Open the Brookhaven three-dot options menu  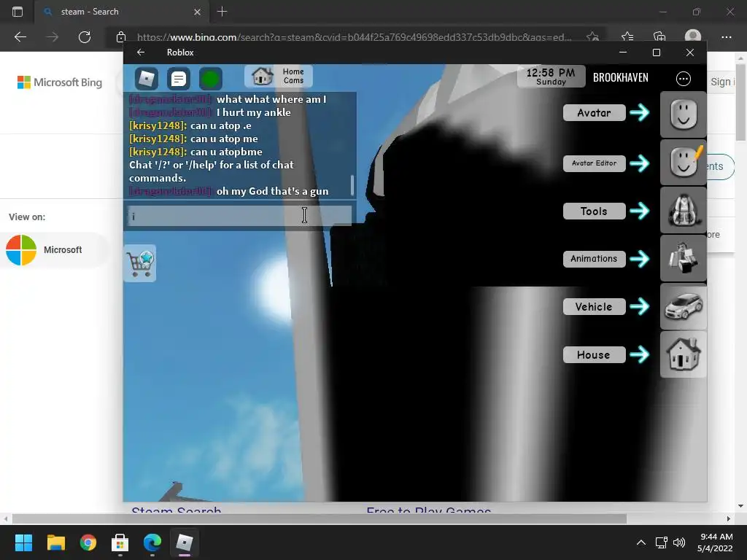click(x=683, y=79)
